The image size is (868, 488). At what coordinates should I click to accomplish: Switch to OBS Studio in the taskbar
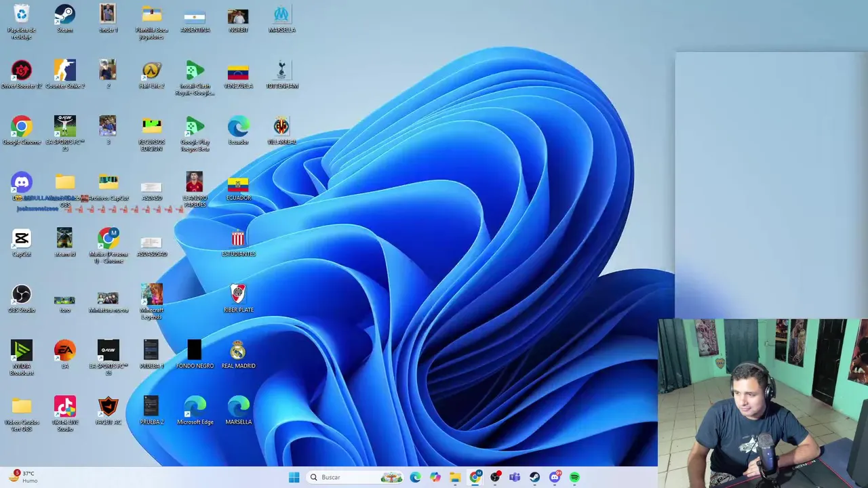[495, 477]
